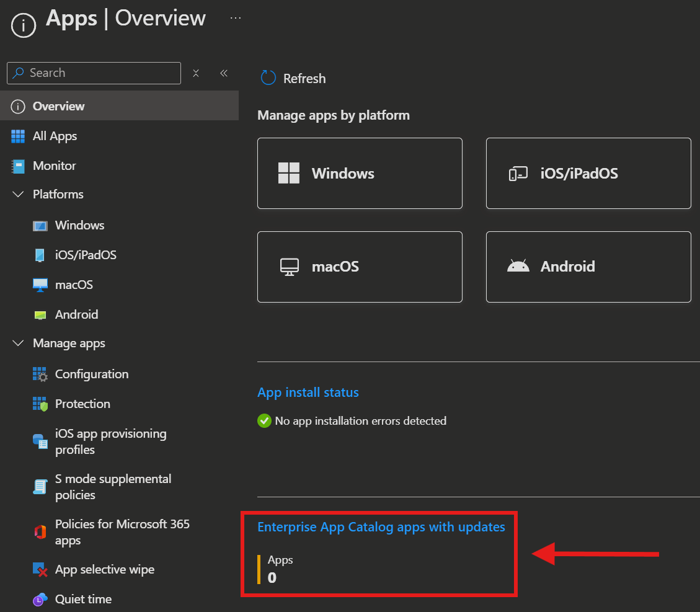Image resolution: width=700 pixels, height=612 pixels.
Task: Open App selective wipe icon
Action: (40, 570)
